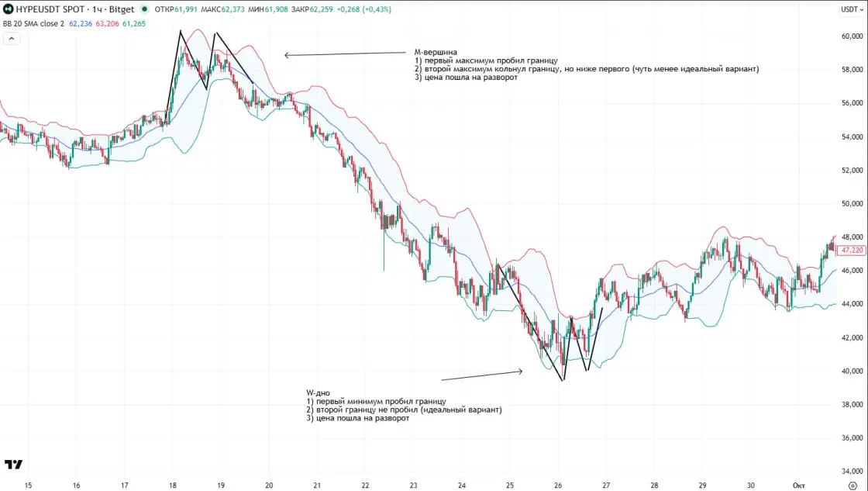Click the BB upper value 63,206
Screen dimensions: 868x491
(108, 24)
